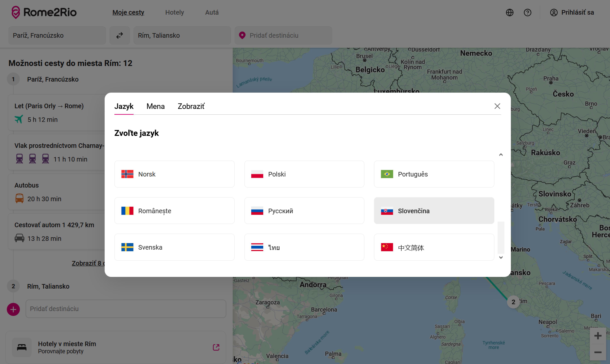The width and height of the screenshot is (610, 364).
Task: Select the Slovenčina language option
Action: tap(434, 211)
